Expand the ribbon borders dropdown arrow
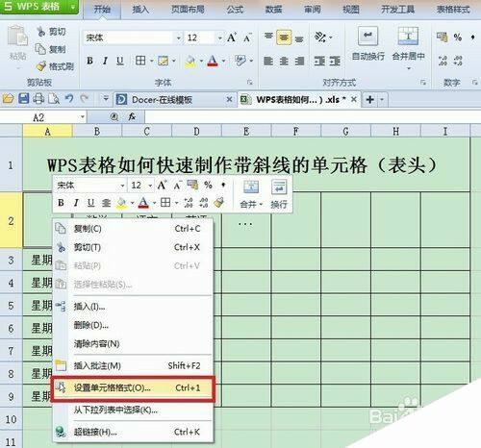 point(151,61)
